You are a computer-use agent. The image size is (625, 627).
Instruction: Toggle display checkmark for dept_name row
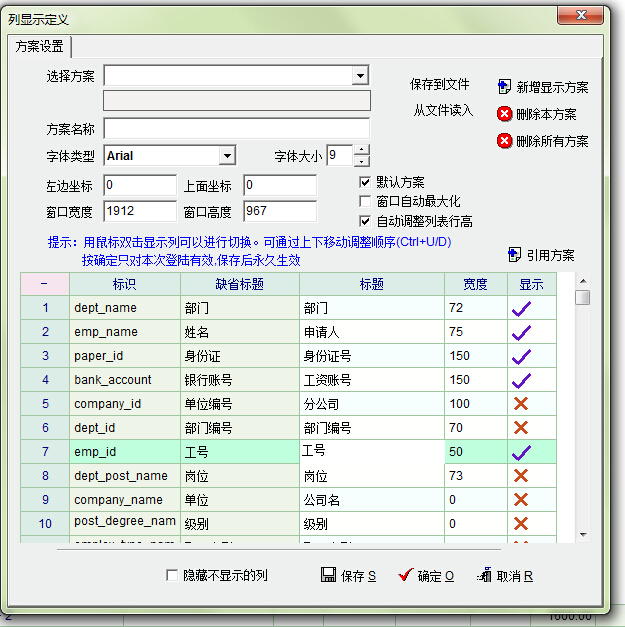point(521,308)
